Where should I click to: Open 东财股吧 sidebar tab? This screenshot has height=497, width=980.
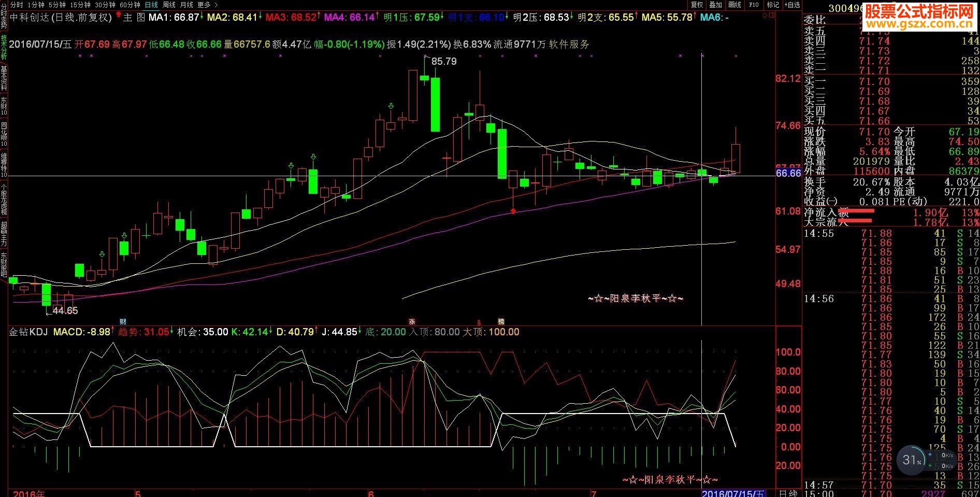[x=4, y=265]
